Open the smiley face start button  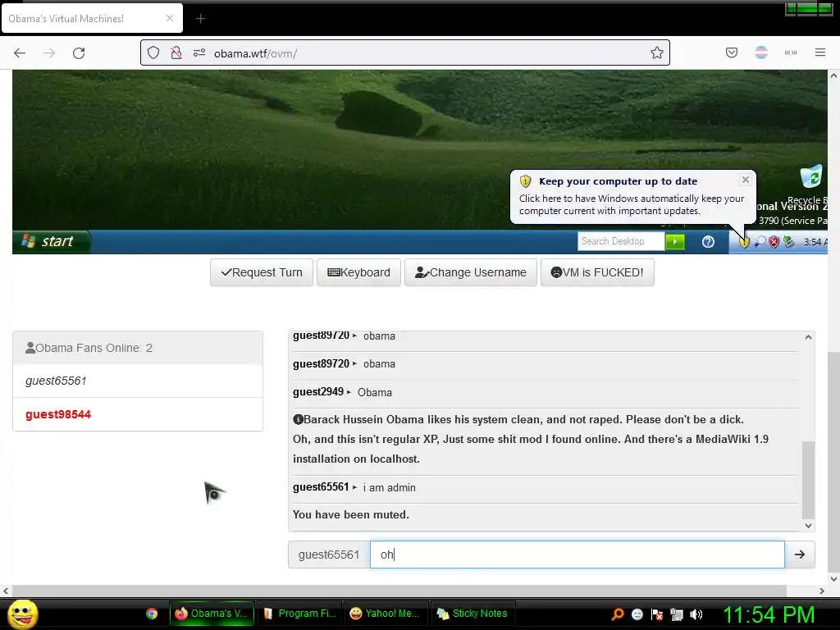[x=22, y=614]
